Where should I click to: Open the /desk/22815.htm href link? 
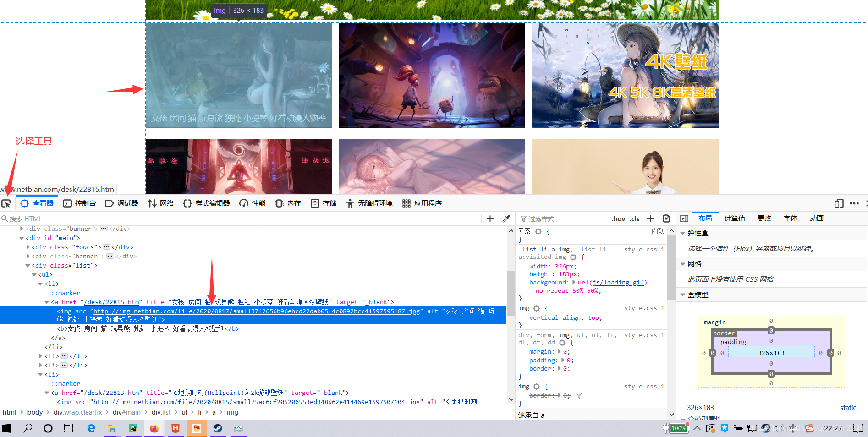(111, 302)
